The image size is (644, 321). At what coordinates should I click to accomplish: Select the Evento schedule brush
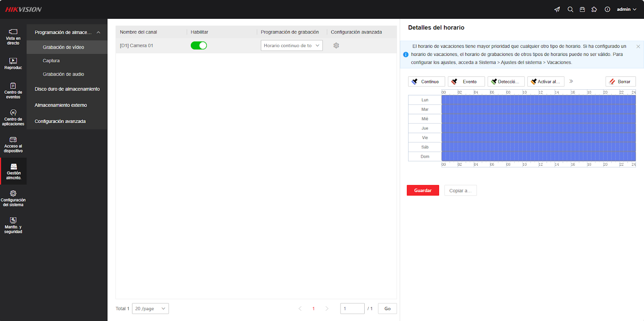[x=466, y=82]
